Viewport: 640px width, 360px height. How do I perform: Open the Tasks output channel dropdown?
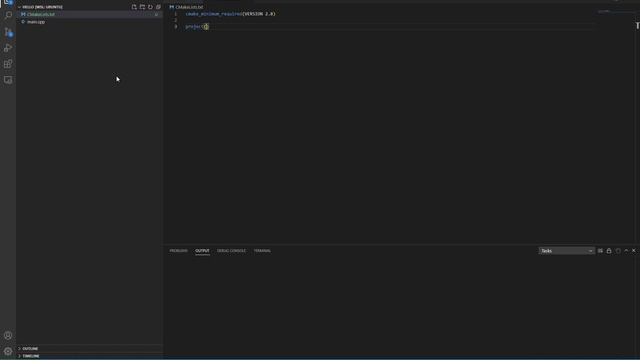(566, 251)
